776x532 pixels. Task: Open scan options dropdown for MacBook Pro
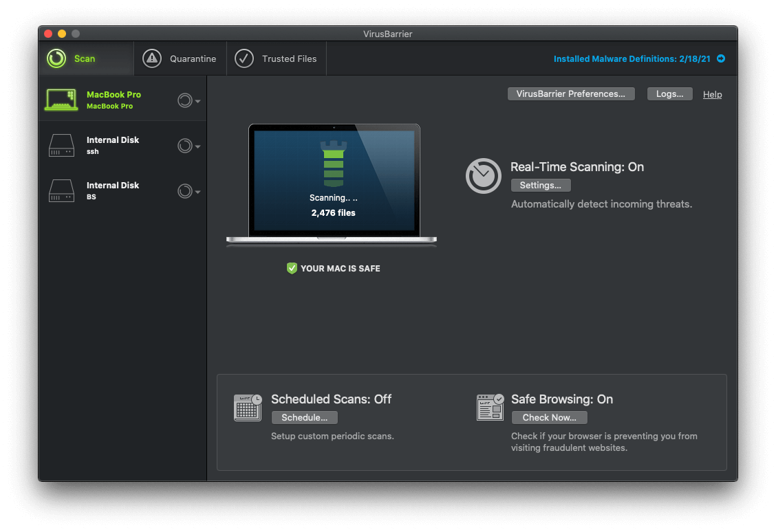click(198, 101)
